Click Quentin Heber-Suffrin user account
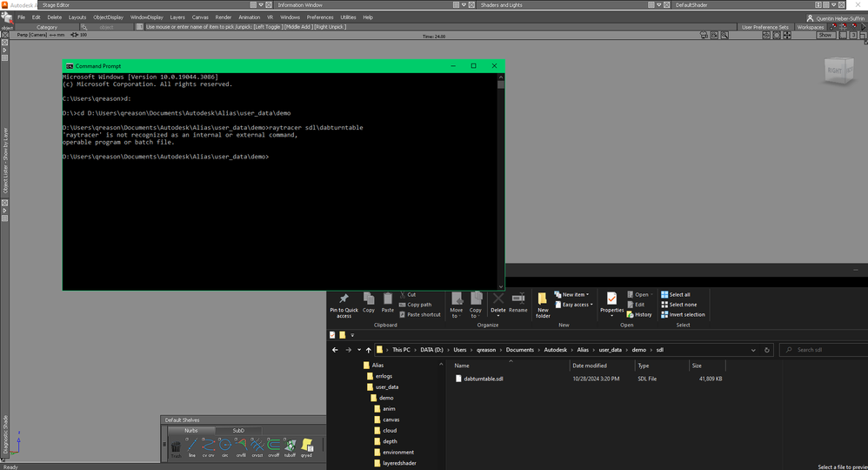868x470 pixels. pyautogui.click(x=835, y=17)
